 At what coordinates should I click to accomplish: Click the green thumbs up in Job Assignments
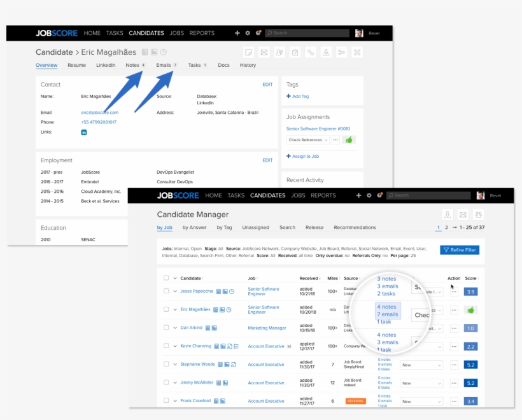(349, 140)
